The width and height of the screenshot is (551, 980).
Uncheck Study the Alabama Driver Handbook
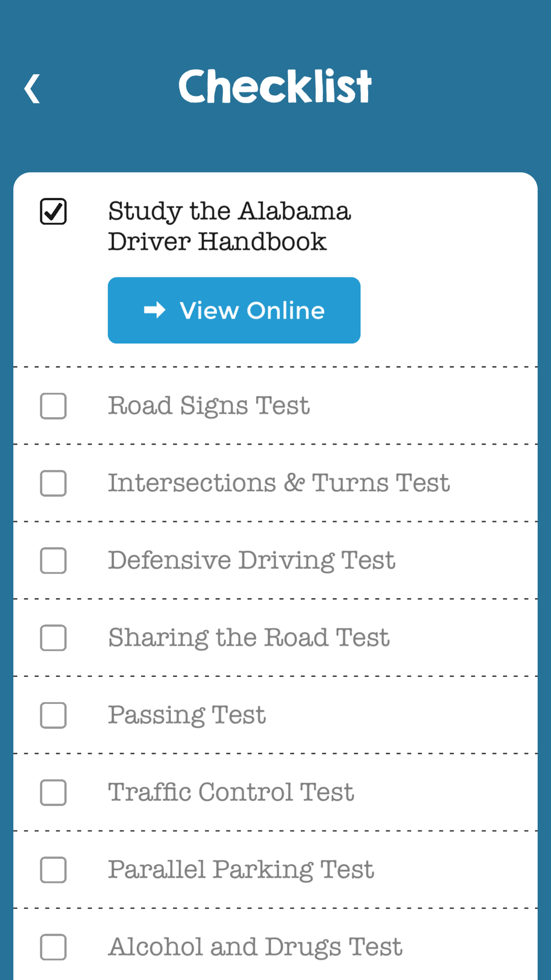(53, 212)
